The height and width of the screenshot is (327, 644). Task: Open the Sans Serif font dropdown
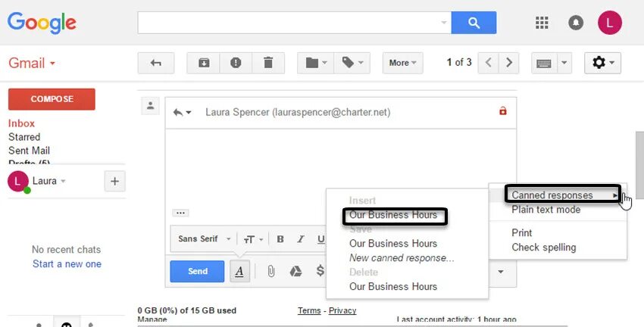click(204, 238)
